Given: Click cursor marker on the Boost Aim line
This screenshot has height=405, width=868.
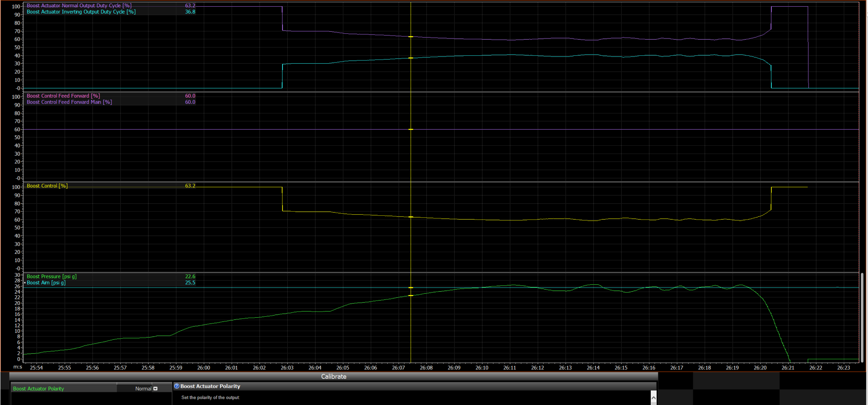Looking at the screenshot, I should [411, 288].
